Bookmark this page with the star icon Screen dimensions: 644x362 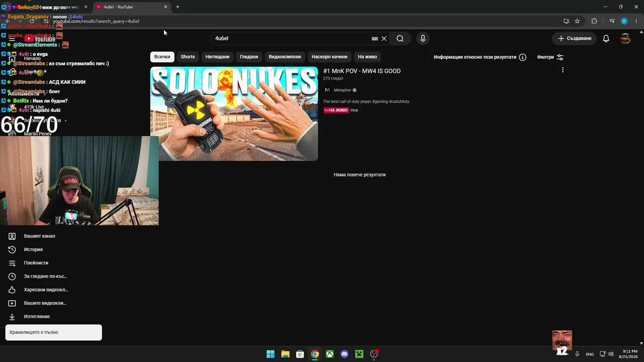pyautogui.click(x=577, y=21)
